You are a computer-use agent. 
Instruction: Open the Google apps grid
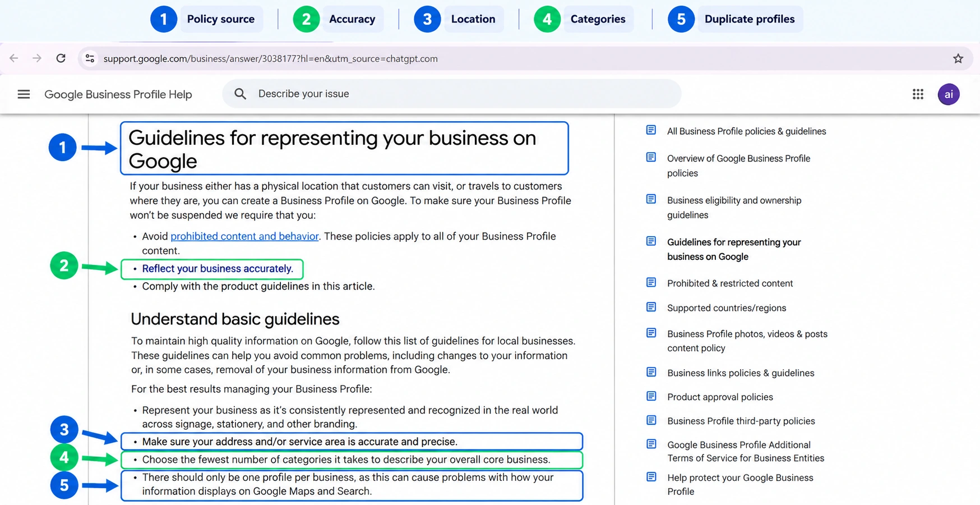(x=918, y=94)
